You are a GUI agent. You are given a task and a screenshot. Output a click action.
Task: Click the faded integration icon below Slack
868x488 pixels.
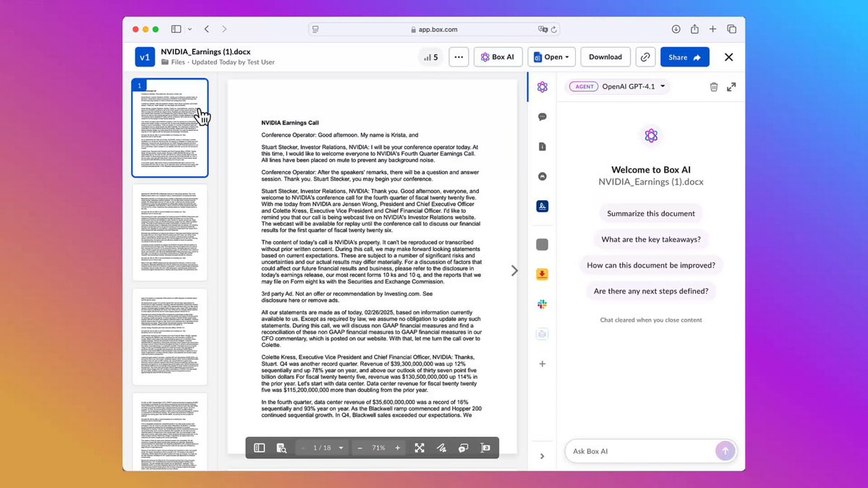542,334
